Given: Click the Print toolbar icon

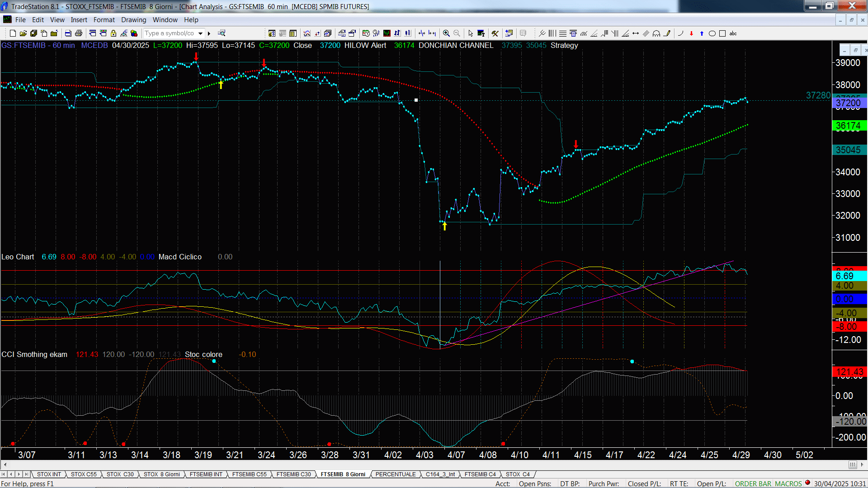Looking at the screenshot, I should (79, 33).
